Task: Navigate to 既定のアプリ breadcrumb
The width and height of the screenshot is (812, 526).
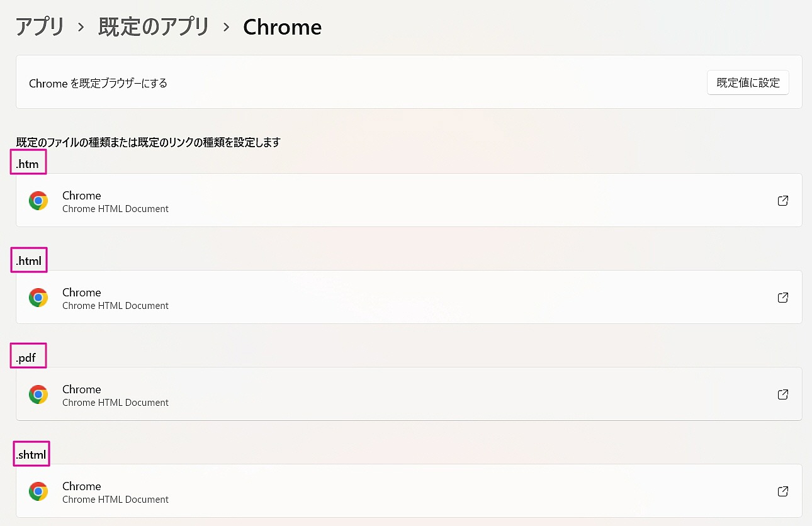Action: pyautogui.click(x=154, y=27)
